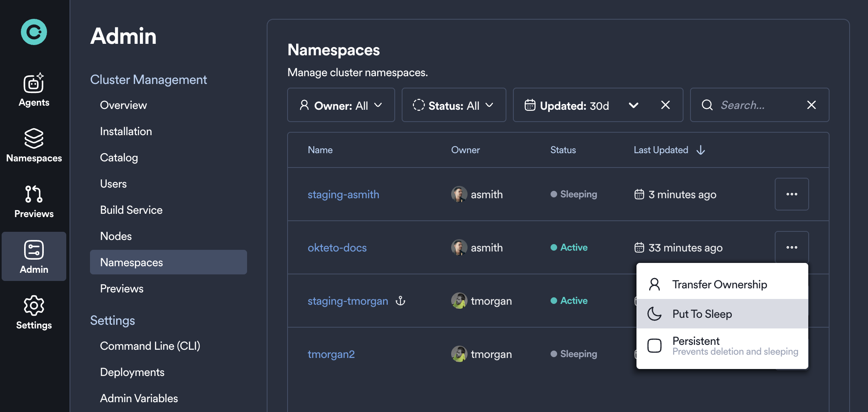Open Settings from the sidebar gear icon
The height and width of the screenshot is (412, 868).
tap(34, 310)
